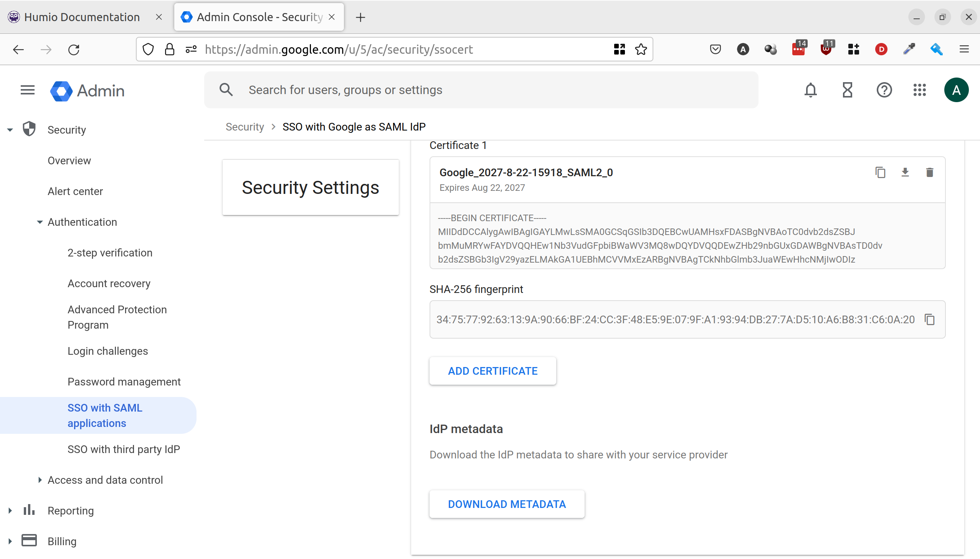Open the Firefox application menu
Image resolution: width=980 pixels, height=559 pixels.
tap(965, 49)
